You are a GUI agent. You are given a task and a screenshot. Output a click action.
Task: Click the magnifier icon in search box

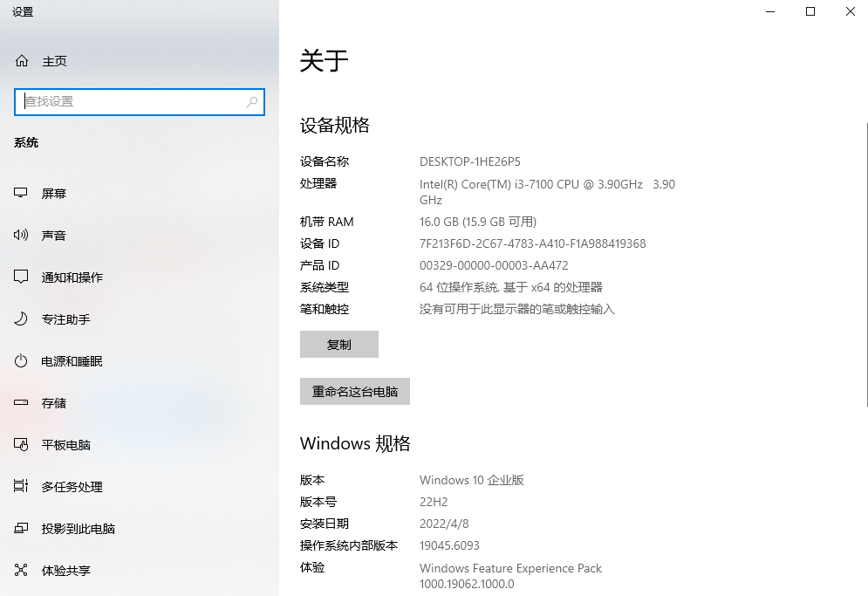253,102
